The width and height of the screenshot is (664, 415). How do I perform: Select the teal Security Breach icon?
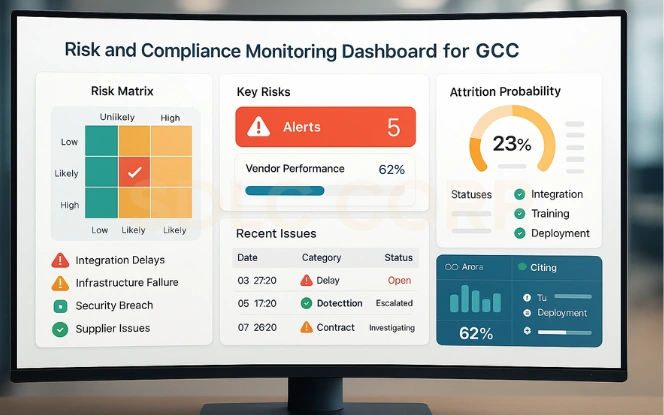pos(60,306)
